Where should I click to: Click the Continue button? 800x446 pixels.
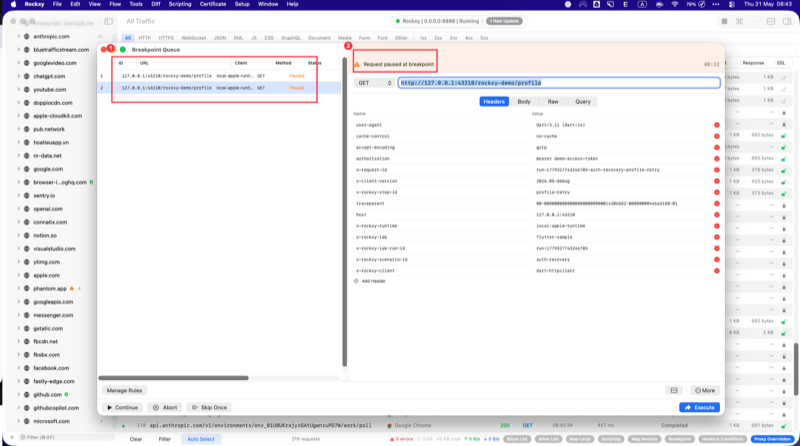click(122, 407)
